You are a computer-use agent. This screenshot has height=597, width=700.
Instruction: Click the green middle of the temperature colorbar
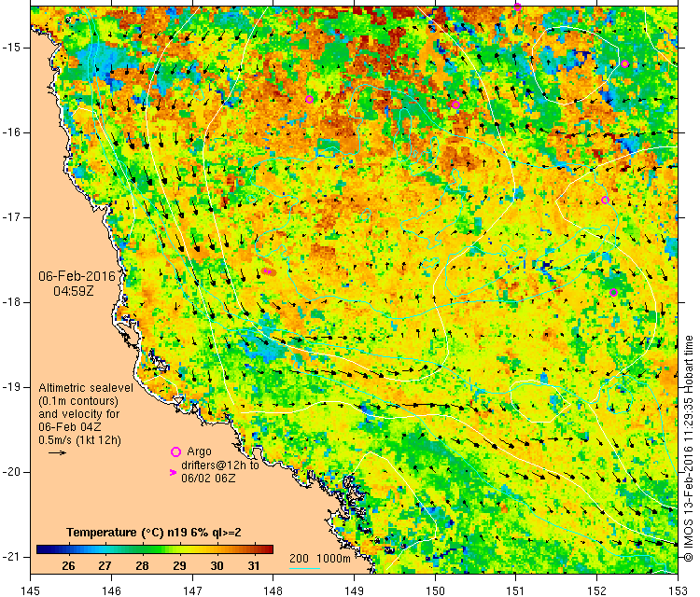point(154,549)
